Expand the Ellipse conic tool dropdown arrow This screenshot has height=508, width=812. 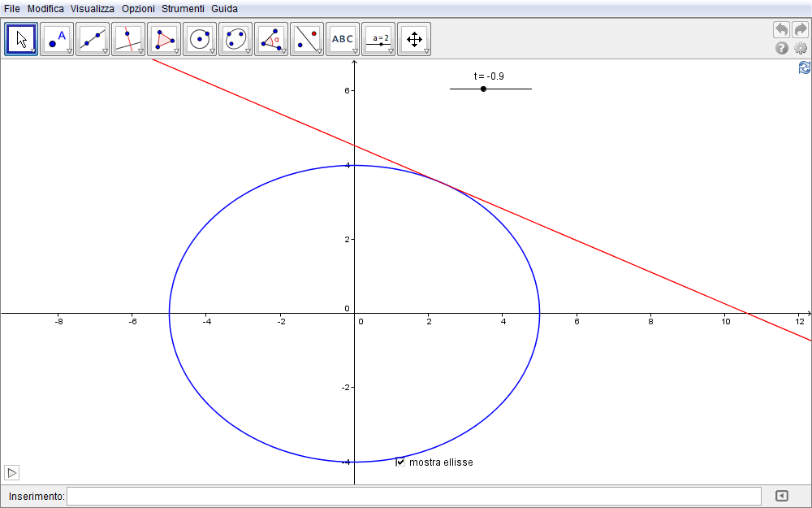tap(248, 51)
